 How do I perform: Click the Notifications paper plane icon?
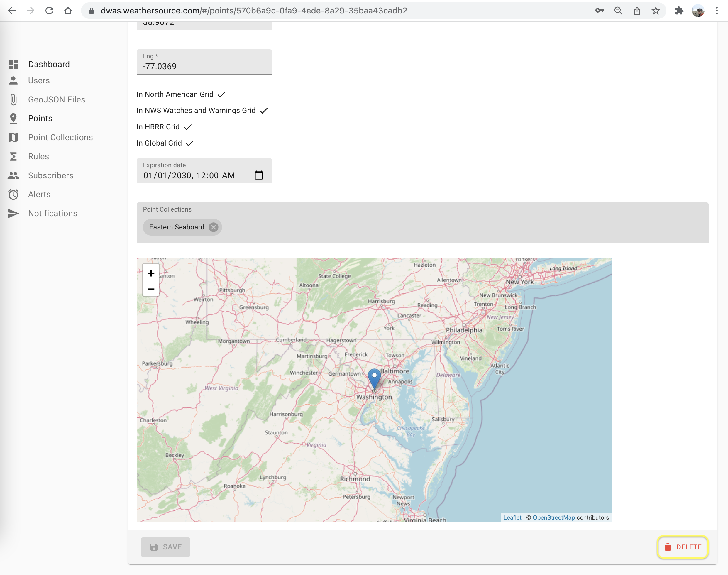click(13, 214)
